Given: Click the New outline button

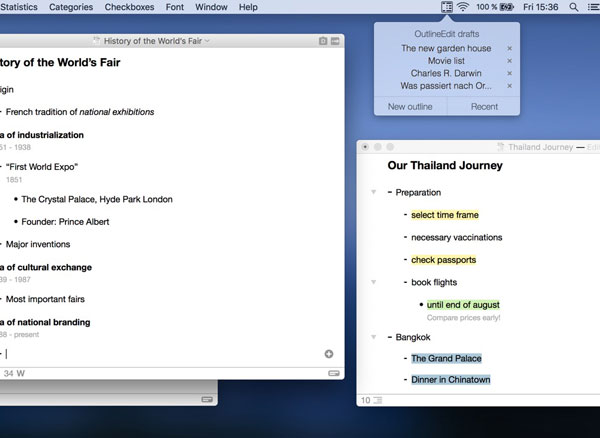Looking at the screenshot, I should (x=410, y=106).
